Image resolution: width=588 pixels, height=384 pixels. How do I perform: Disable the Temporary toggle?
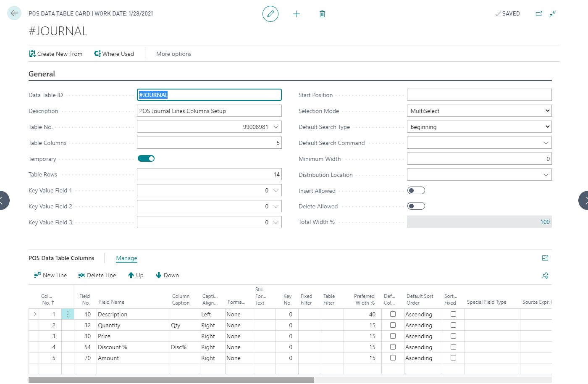click(x=146, y=159)
